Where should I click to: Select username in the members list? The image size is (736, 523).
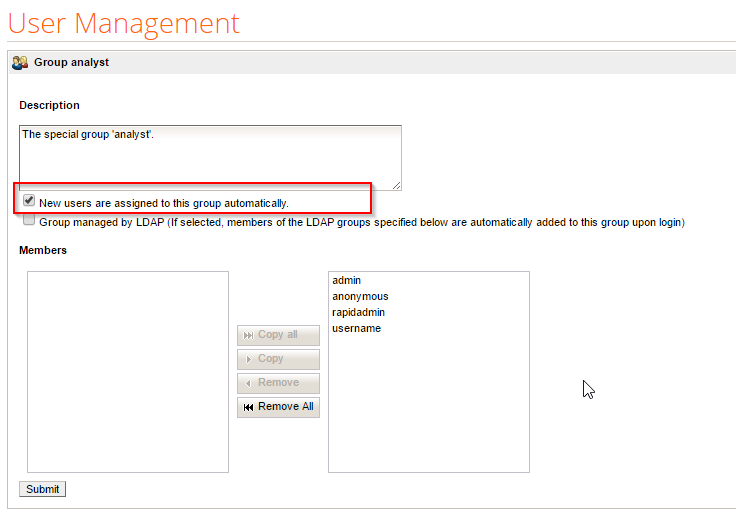(357, 328)
